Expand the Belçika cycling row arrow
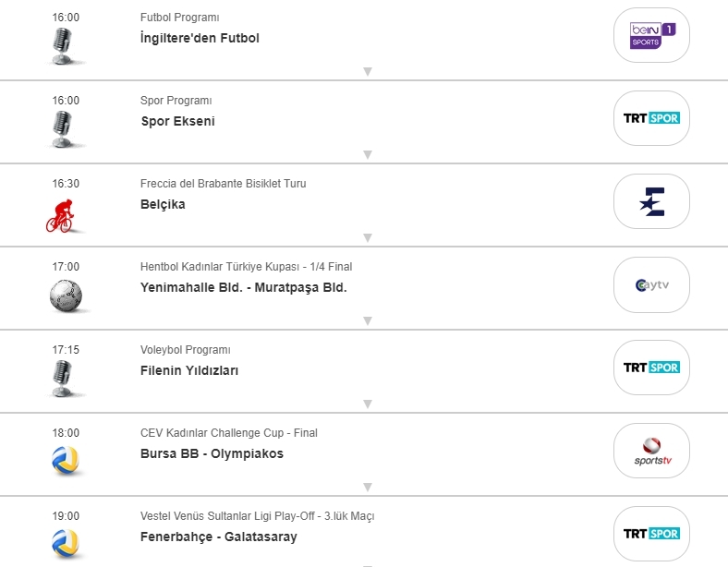The image size is (728, 567). coord(367,238)
